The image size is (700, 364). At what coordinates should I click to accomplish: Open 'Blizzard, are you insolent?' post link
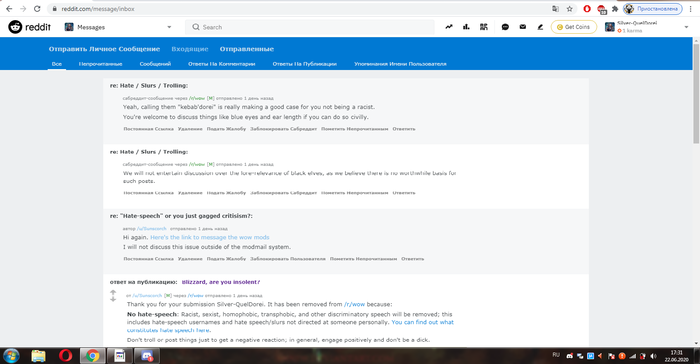tap(221, 282)
